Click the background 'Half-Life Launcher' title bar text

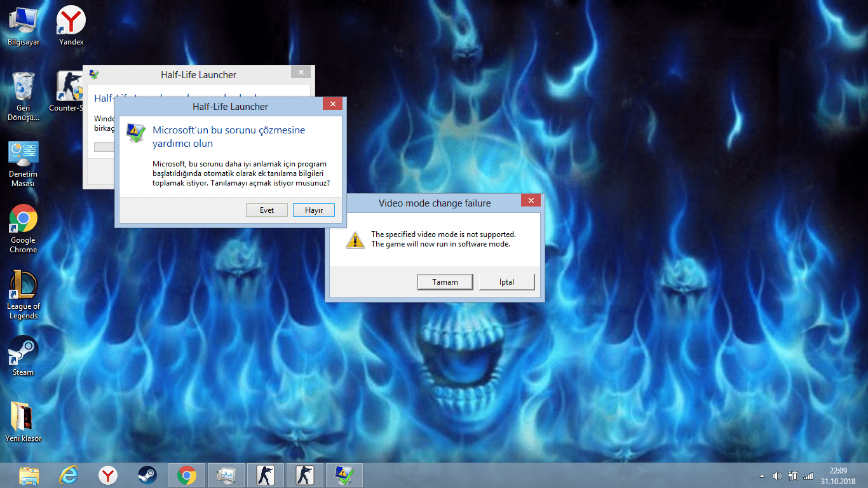coord(199,75)
